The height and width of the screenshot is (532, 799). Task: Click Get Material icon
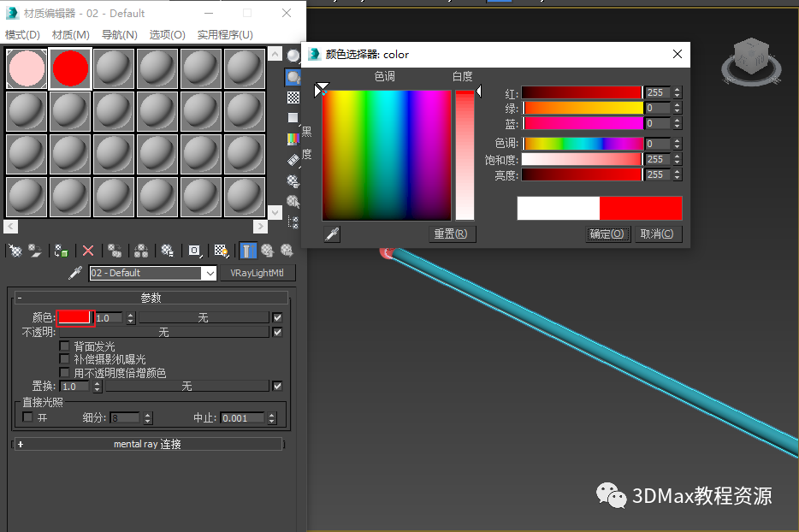point(15,251)
